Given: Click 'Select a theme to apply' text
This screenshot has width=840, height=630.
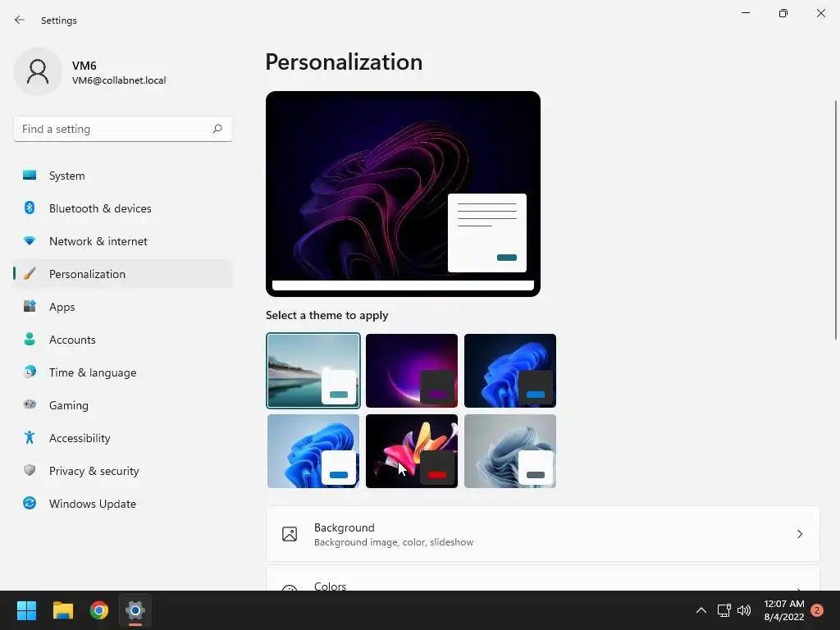Looking at the screenshot, I should click(x=326, y=316).
